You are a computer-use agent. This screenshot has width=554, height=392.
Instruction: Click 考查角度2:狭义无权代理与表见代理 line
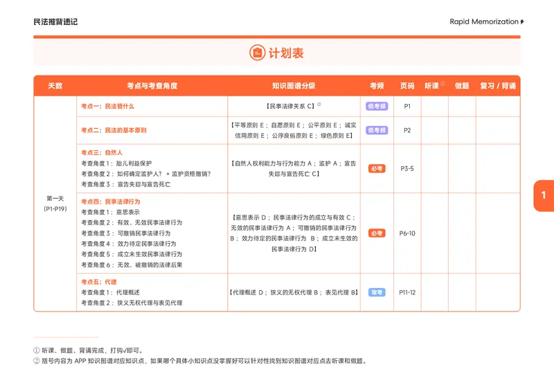pos(132,303)
